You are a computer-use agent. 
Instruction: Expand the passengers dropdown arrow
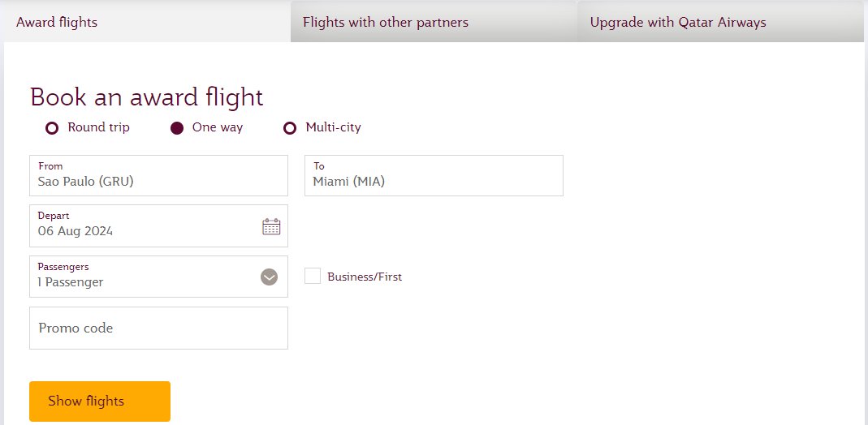coord(269,277)
